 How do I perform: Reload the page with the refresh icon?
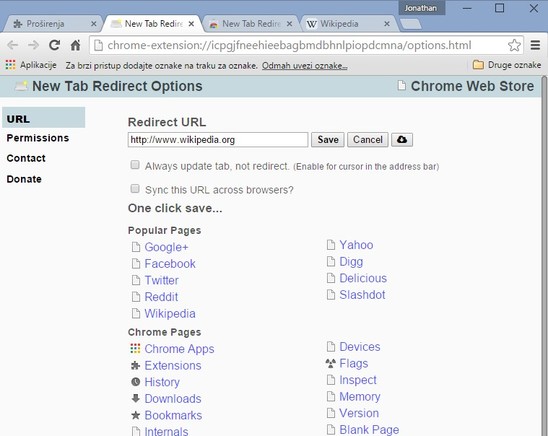coord(54,45)
